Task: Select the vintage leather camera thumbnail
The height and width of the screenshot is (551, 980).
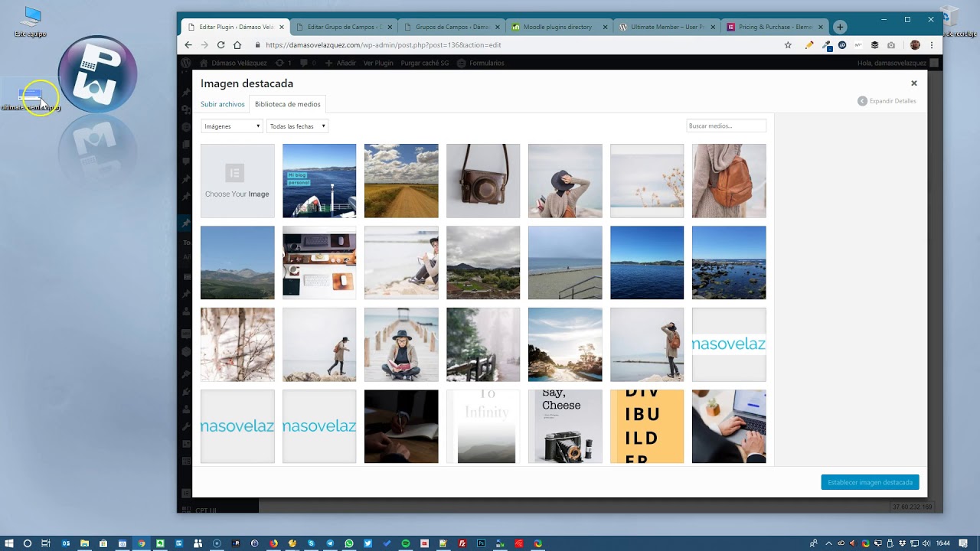Action: pyautogui.click(x=483, y=181)
